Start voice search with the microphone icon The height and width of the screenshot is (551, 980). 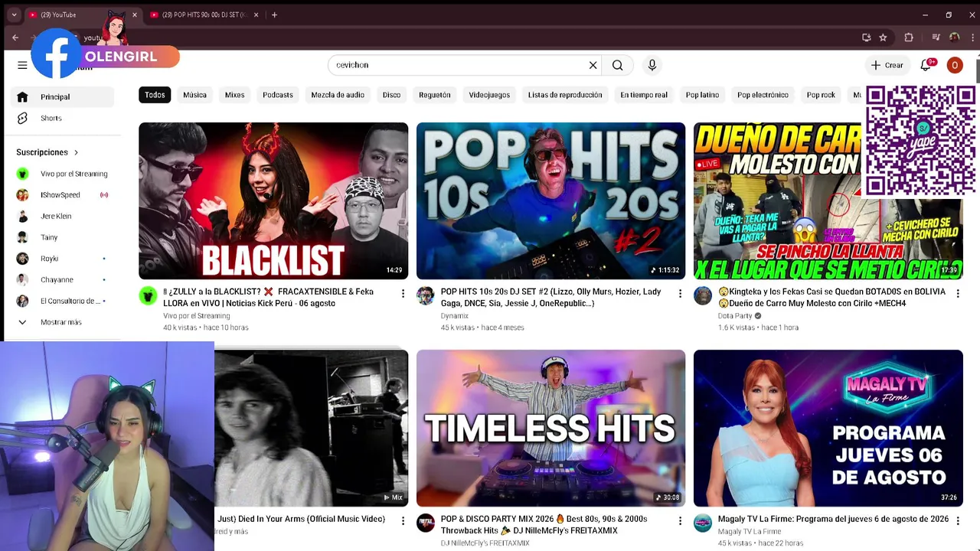(x=652, y=65)
